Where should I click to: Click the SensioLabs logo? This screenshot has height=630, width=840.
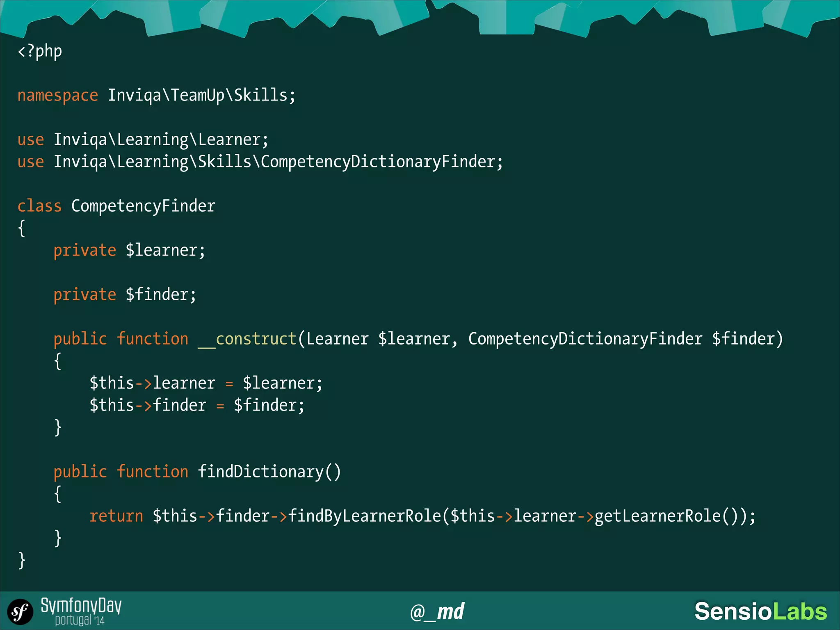[x=761, y=611]
